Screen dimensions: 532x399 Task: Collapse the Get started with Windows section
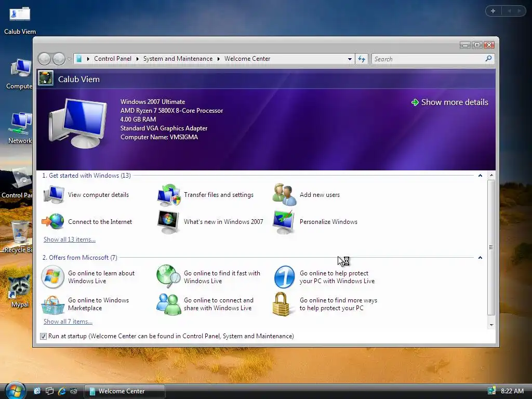pyautogui.click(x=480, y=176)
